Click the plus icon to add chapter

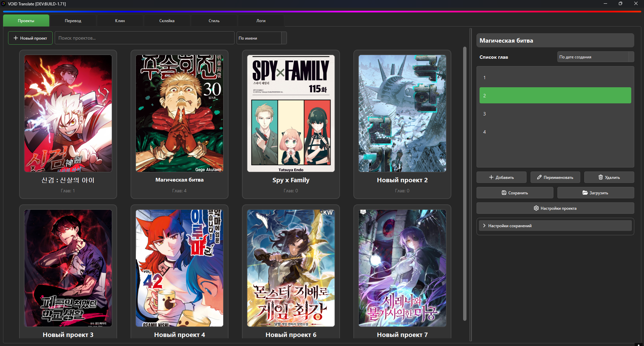491,177
